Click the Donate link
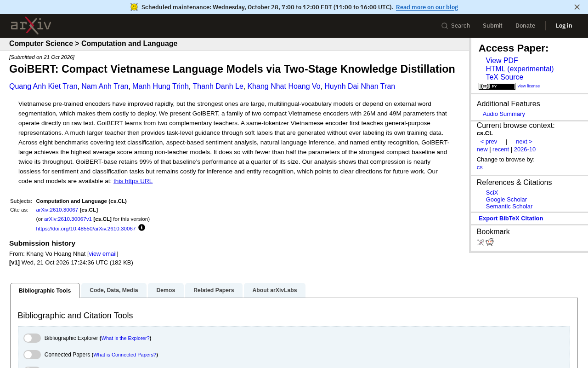588x368 pixels. [525, 26]
